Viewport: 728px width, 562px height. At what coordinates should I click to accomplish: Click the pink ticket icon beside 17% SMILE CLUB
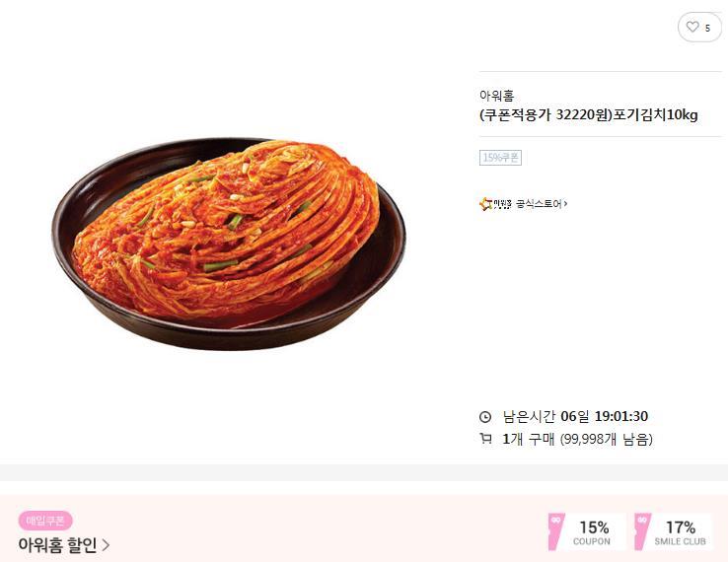[643, 531]
